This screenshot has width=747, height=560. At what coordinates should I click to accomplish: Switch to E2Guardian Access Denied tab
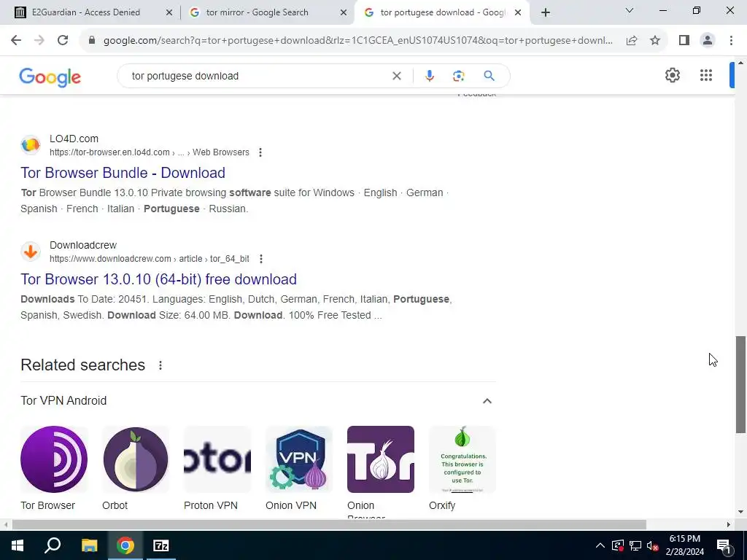(86, 12)
